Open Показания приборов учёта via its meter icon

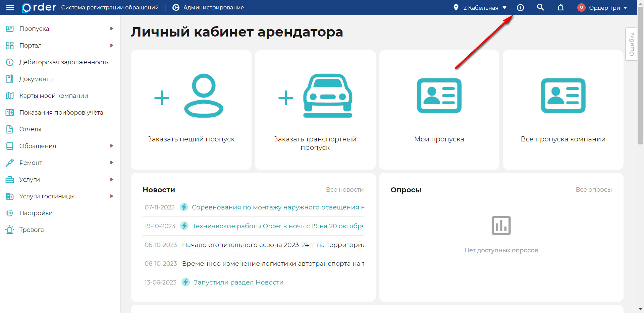click(9, 112)
